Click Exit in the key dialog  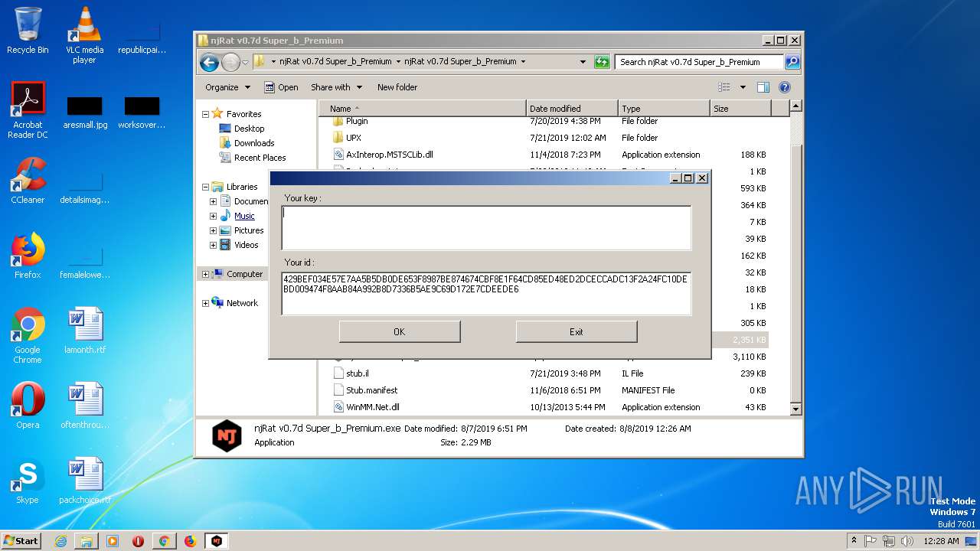click(x=577, y=331)
